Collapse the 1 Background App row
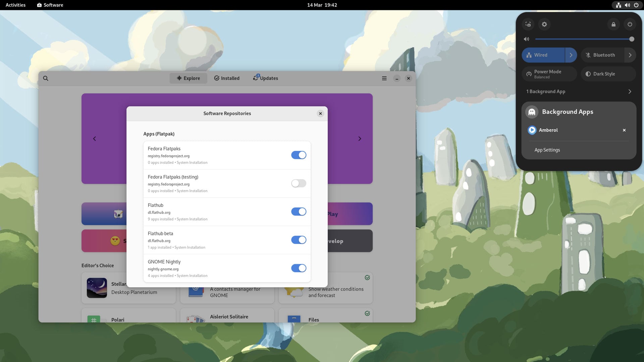This screenshot has width=644, height=362. pyautogui.click(x=579, y=92)
